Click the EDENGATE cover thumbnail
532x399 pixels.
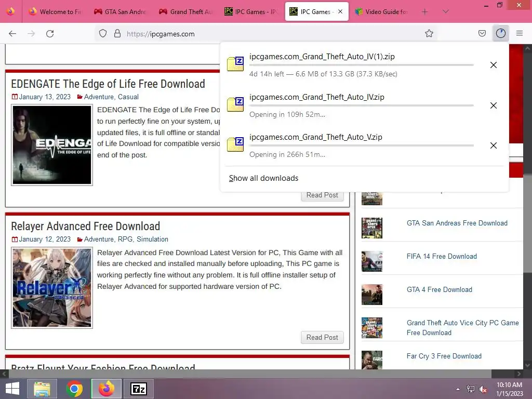(x=52, y=145)
